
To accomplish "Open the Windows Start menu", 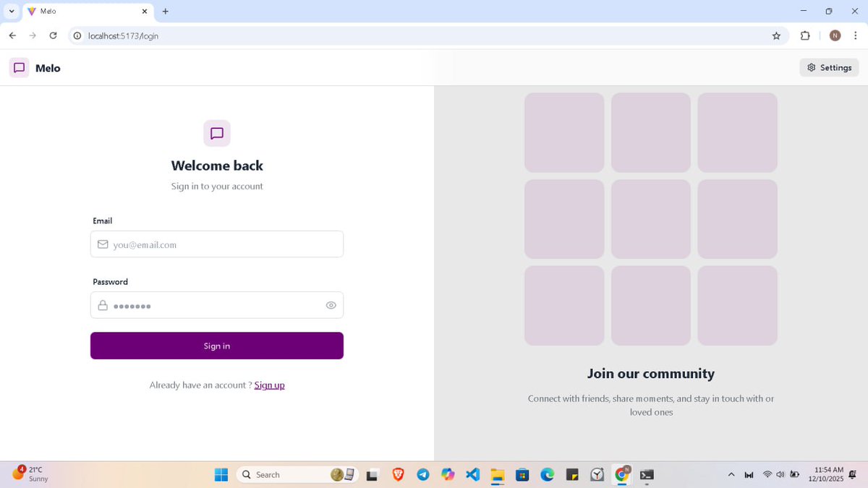I will 221,474.
